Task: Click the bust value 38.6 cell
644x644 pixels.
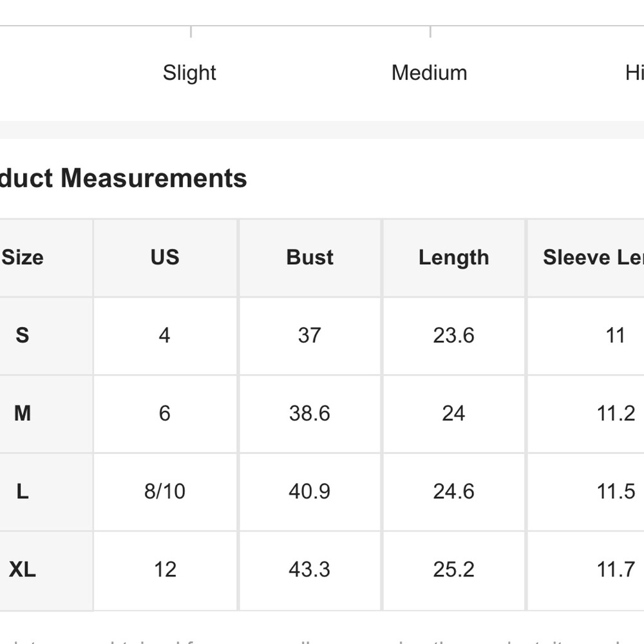Action: tap(310, 413)
